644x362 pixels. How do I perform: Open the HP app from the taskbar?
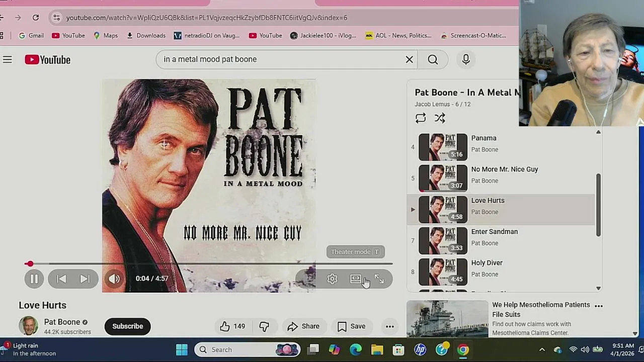coord(420,349)
